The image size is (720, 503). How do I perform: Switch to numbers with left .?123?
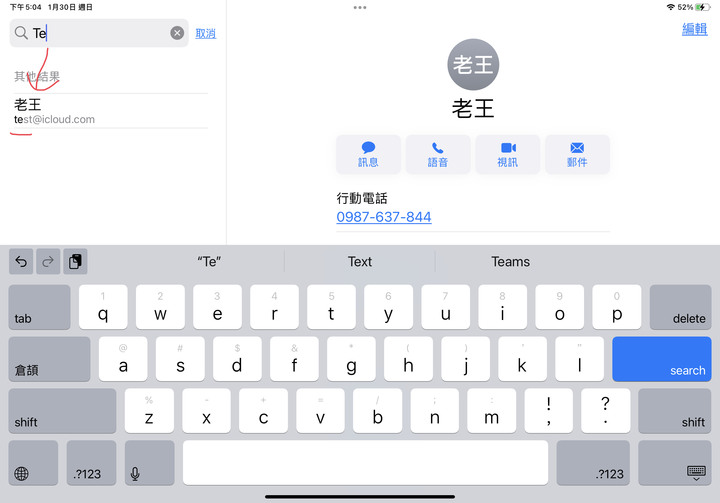(91, 463)
